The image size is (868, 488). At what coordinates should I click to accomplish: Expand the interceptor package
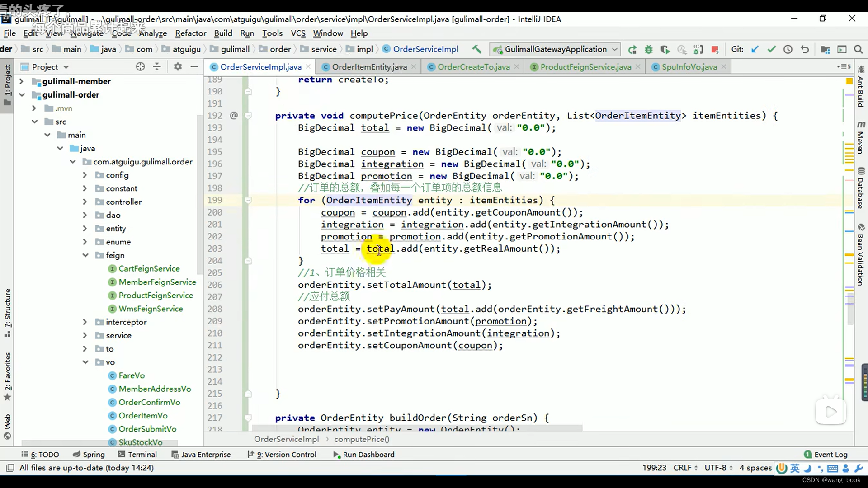pos(85,322)
